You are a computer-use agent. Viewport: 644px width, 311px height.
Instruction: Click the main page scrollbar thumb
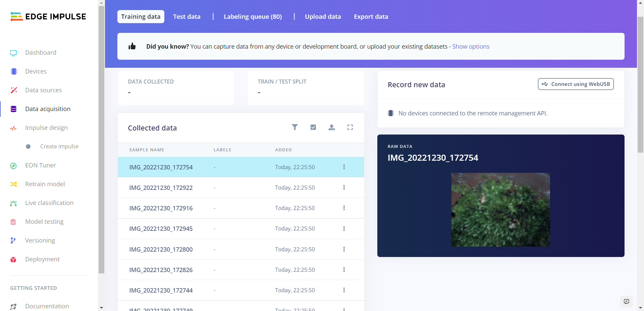[x=640, y=84]
